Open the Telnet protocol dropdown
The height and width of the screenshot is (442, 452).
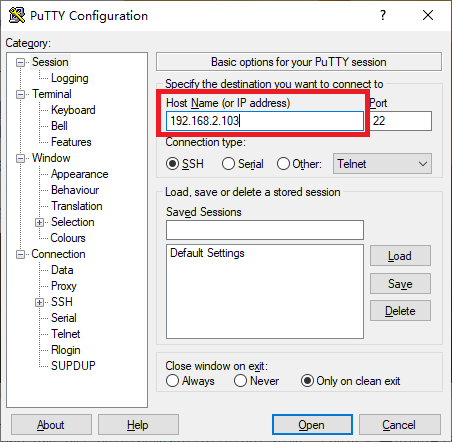[382, 164]
